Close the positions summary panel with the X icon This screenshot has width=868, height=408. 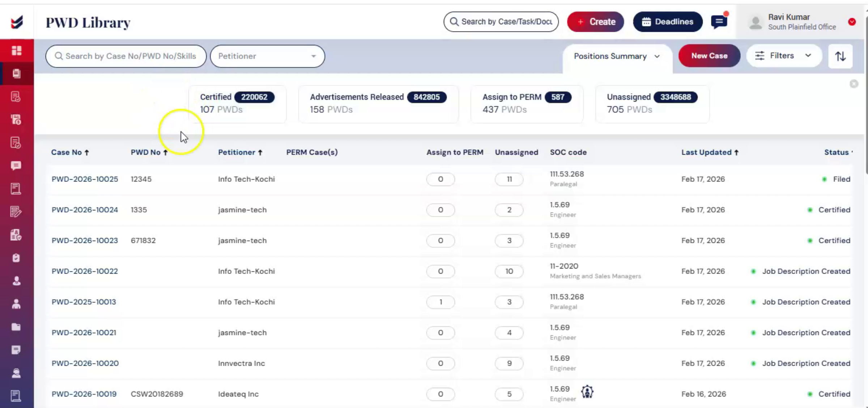pos(854,84)
